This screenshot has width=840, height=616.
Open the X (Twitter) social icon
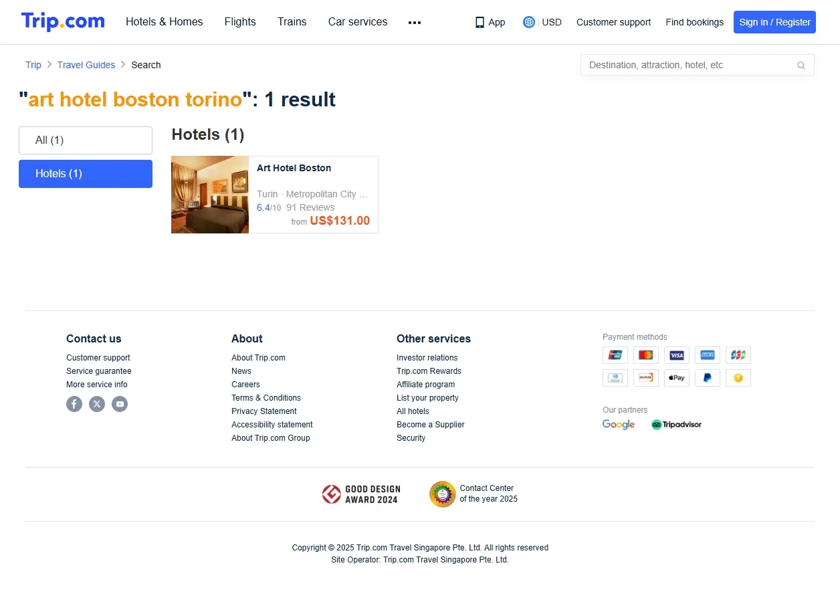tap(97, 404)
